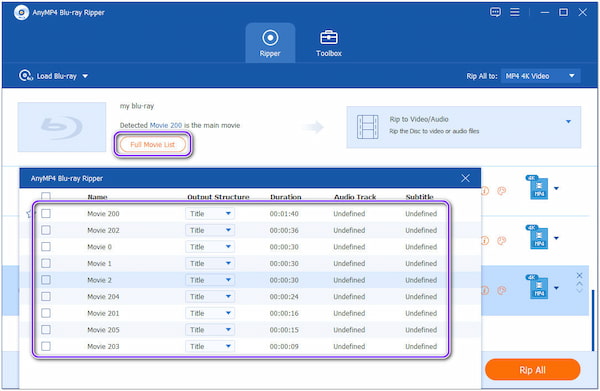Image resolution: width=600 pixels, height=391 pixels.
Task: Click the Audio Track column header
Action: pyautogui.click(x=355, y=197)
